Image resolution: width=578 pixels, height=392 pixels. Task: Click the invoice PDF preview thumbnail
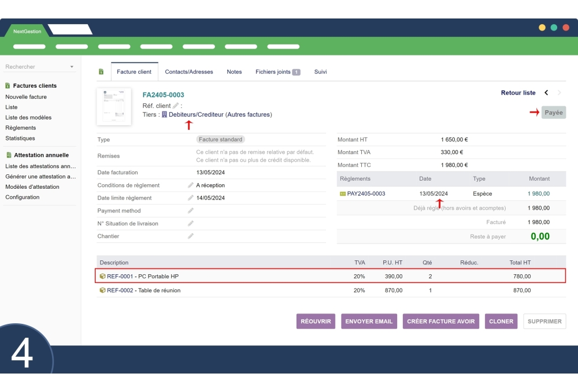(x=114, y=107)
